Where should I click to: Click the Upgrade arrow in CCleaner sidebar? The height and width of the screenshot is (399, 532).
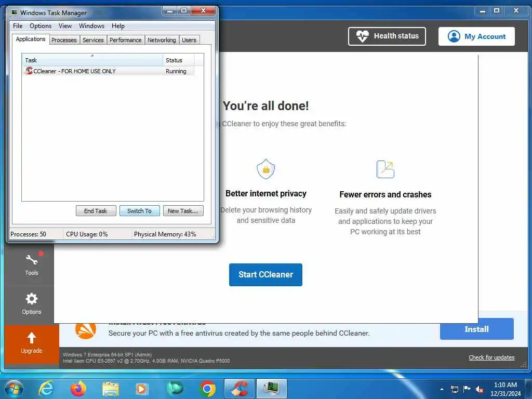32,338
